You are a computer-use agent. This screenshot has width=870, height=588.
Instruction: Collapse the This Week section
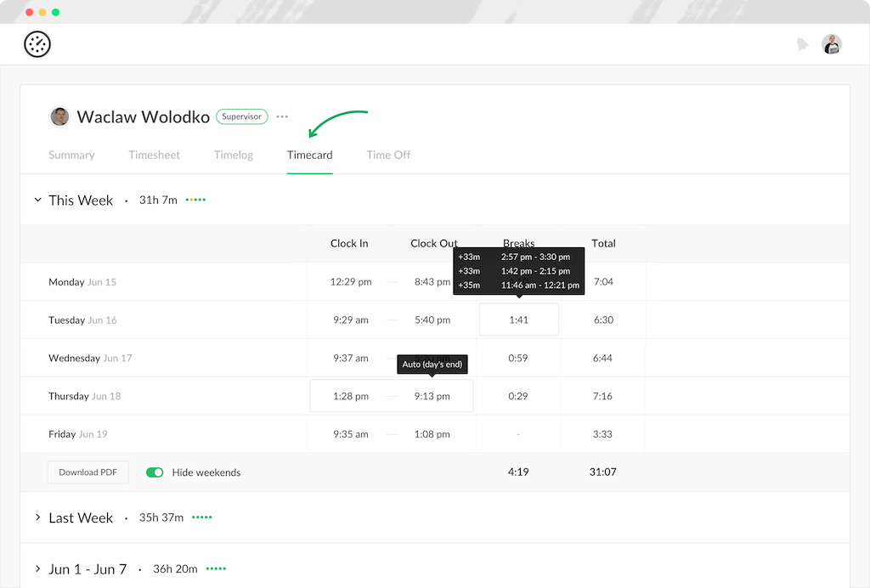[37, 201]
